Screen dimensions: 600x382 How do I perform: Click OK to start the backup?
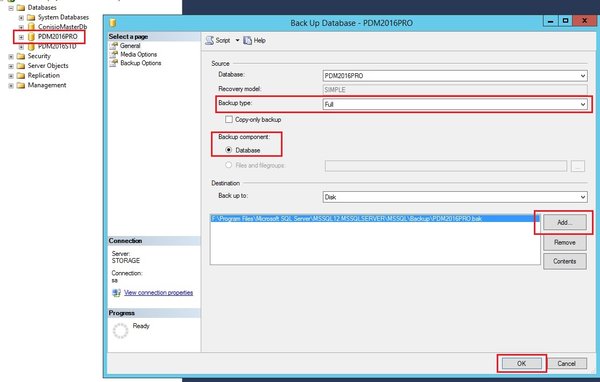coord(522,363)
